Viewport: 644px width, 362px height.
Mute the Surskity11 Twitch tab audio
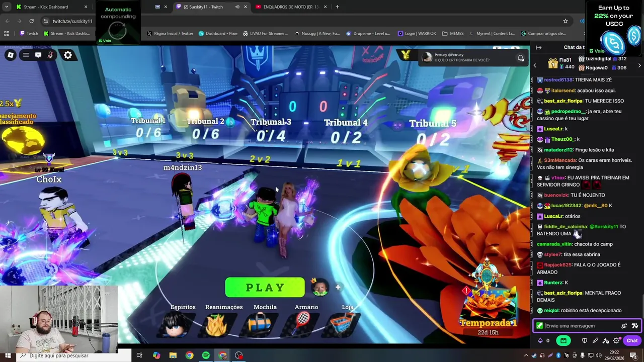point(237,7)
